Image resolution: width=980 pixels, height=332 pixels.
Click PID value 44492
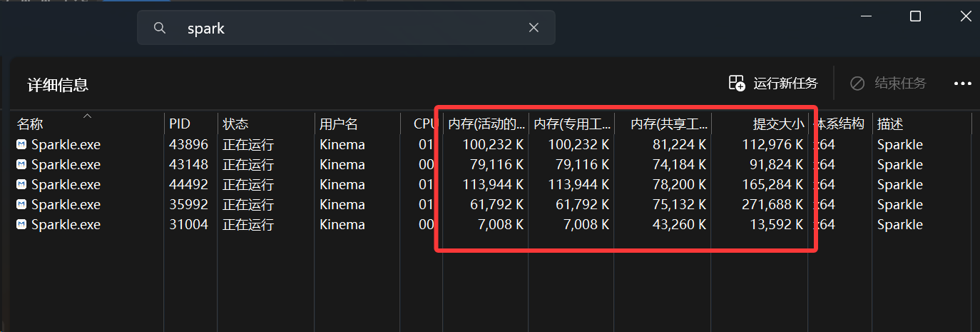click(x=188, y=184)
